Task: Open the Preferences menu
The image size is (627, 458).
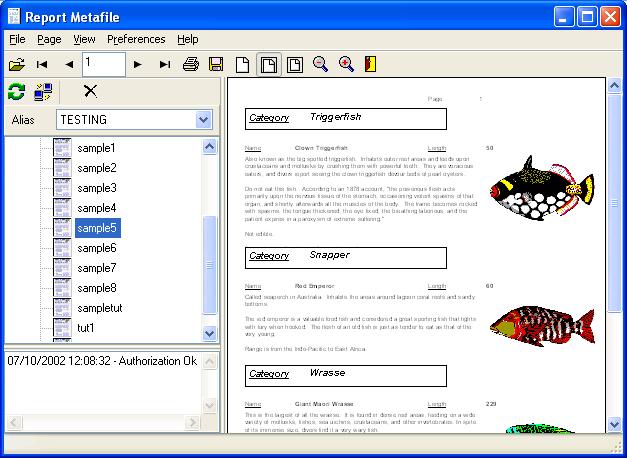Action: click(x=136, y=39)
